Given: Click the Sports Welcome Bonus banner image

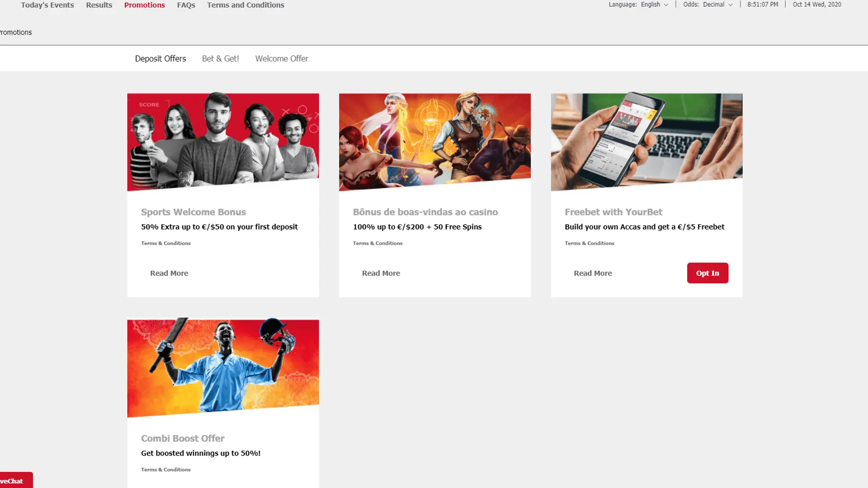Looking at the screenshot, I should click(223, 140).
